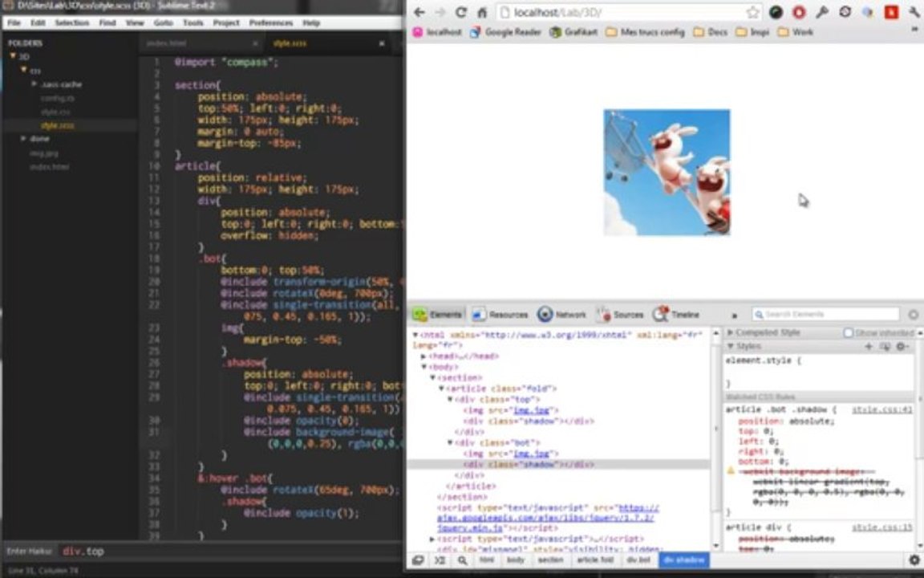The height and width of the screenshot is (578, 924).
Task: Switch to the DevTools Network panel
Action: (x=562, y=315)
